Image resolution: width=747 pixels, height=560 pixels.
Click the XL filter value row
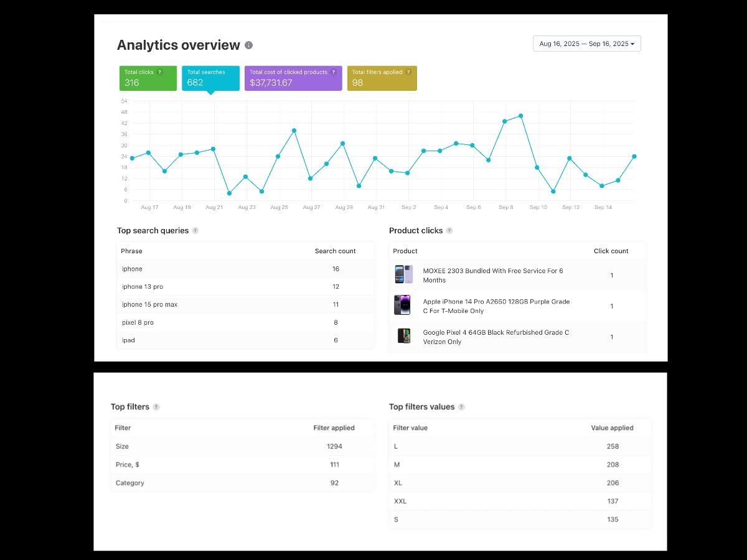coord(520,483)
